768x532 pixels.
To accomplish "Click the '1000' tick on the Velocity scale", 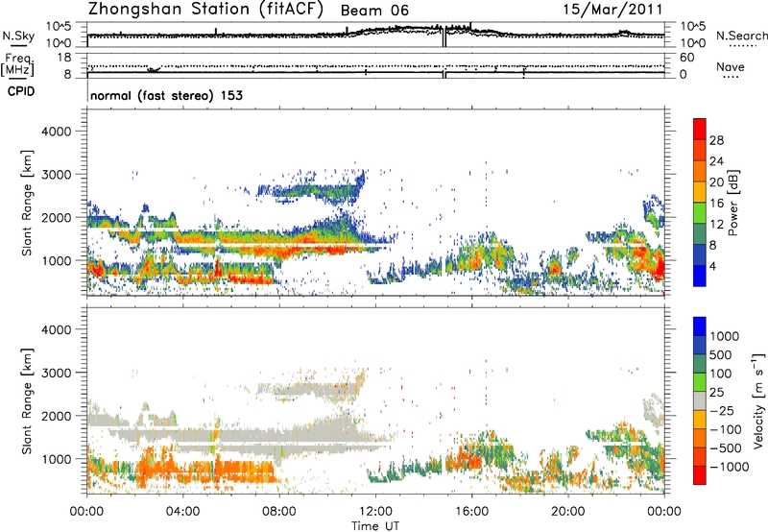I will pyautogui.click(x=724, y=336).
